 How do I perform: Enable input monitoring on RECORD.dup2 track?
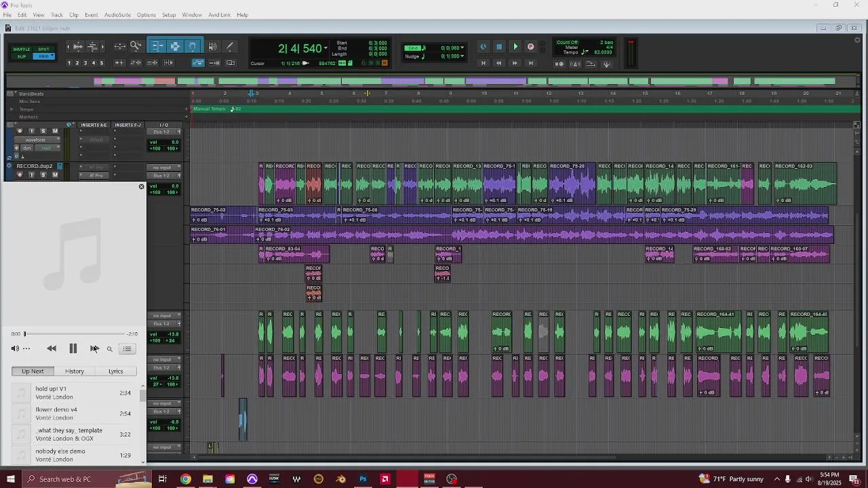[x=31, y=175]
